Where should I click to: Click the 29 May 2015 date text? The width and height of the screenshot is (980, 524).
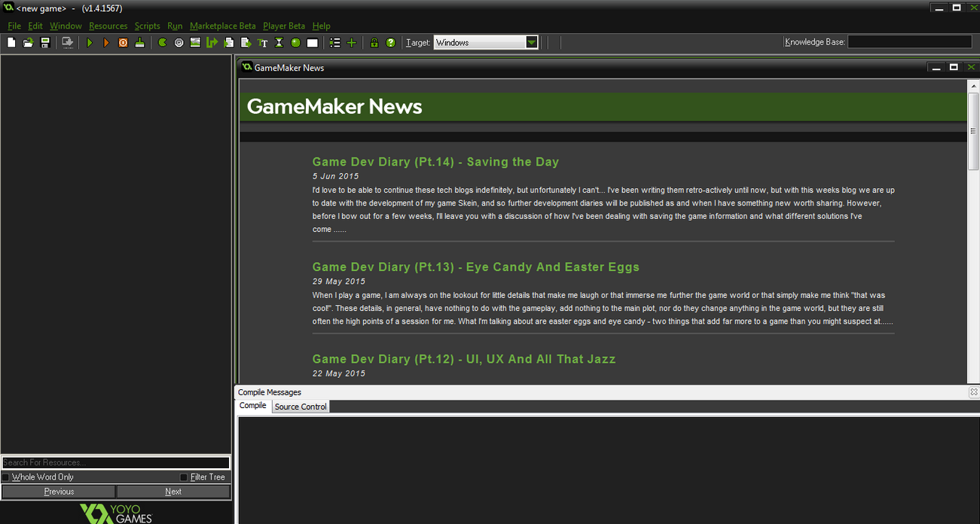(x=339, y=282)
